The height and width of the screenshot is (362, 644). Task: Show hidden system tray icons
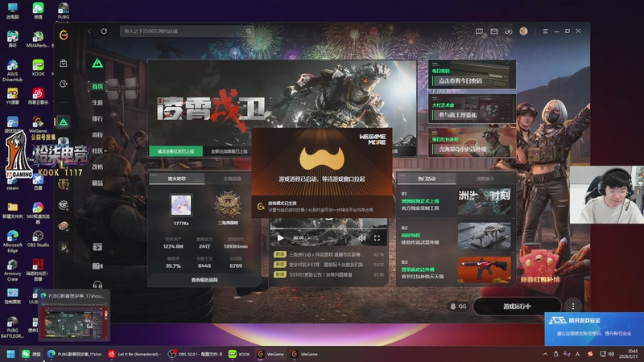546,354
